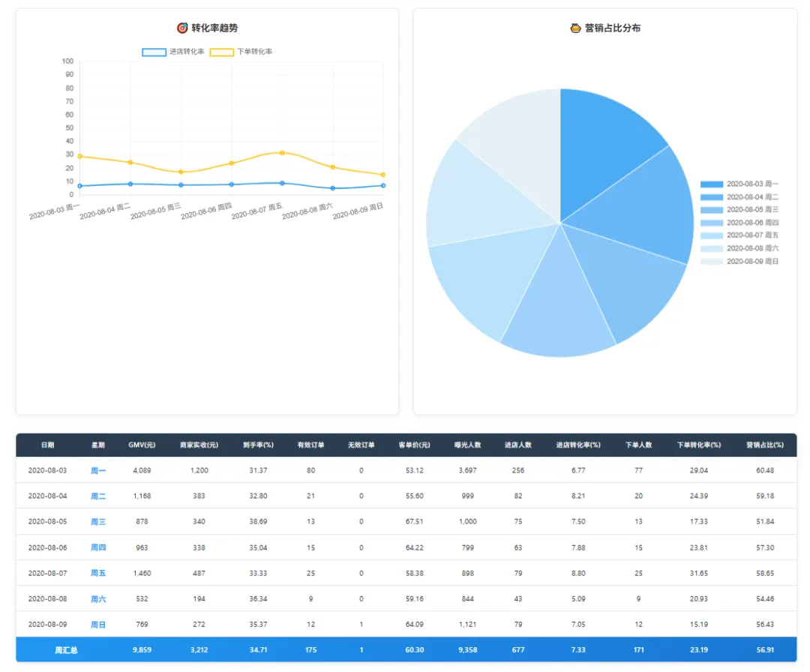
Task: Select 到手率 cell 38.69
Action: pyautogui.click(x=258, y=522)
